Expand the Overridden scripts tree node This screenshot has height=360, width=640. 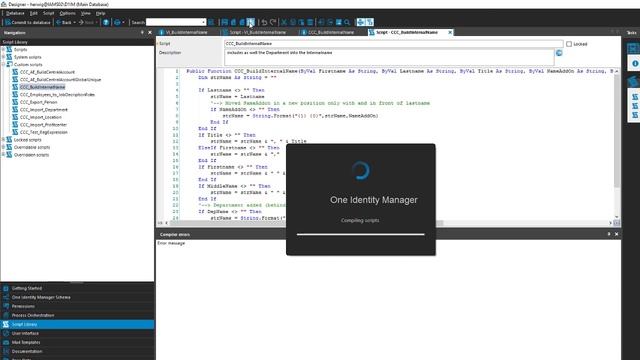click(x=3, y=155)
